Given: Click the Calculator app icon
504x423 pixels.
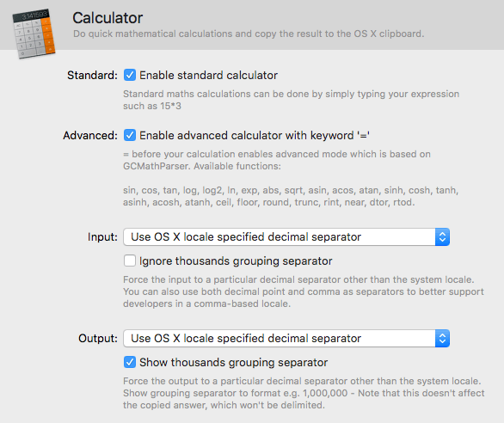Looking at the screenshot, I should pos(34,34).
